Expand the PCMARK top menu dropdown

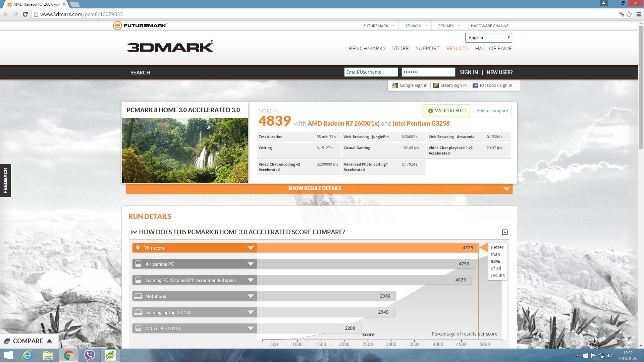coord(459,26)
